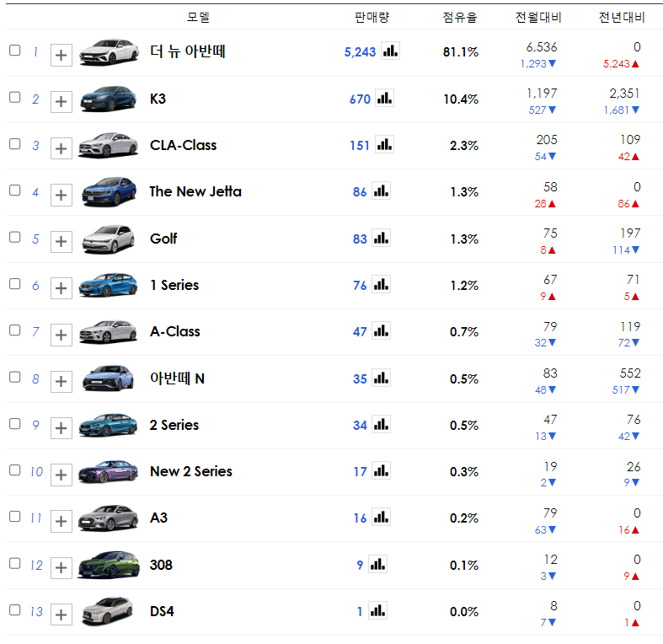This screenshot has width=663, height=644.
Task: Show bar chart icon in The New Jetta row
Action: (x=381, y=191)
